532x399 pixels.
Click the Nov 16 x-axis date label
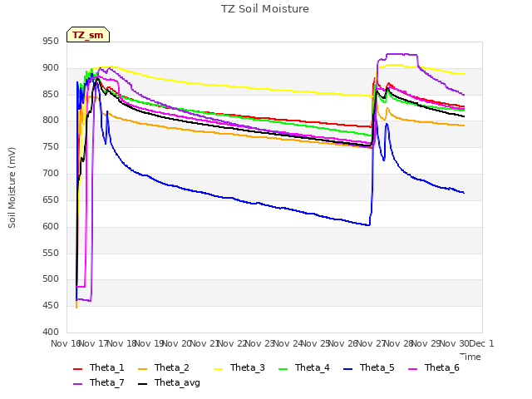pos(65,343)
